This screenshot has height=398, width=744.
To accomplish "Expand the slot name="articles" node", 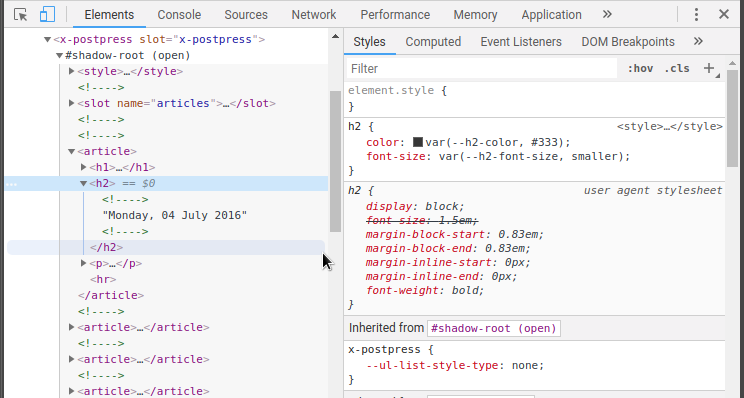I will tap(71, 103).
